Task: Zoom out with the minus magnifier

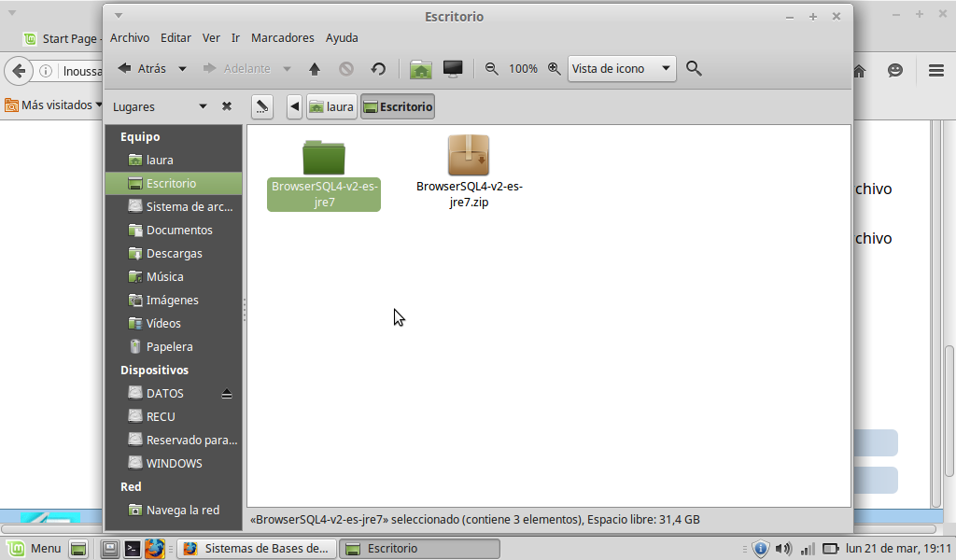Action: click(x=492, y=68)
